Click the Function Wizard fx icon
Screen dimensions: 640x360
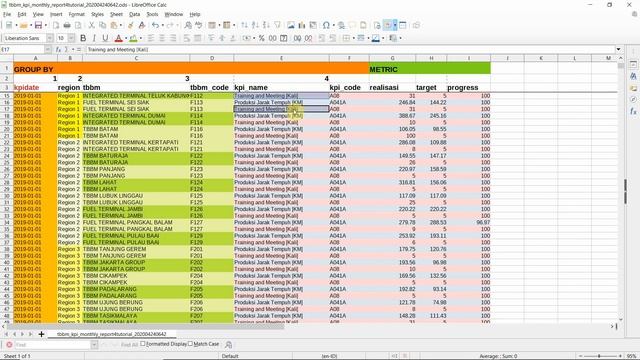(58, 49)
